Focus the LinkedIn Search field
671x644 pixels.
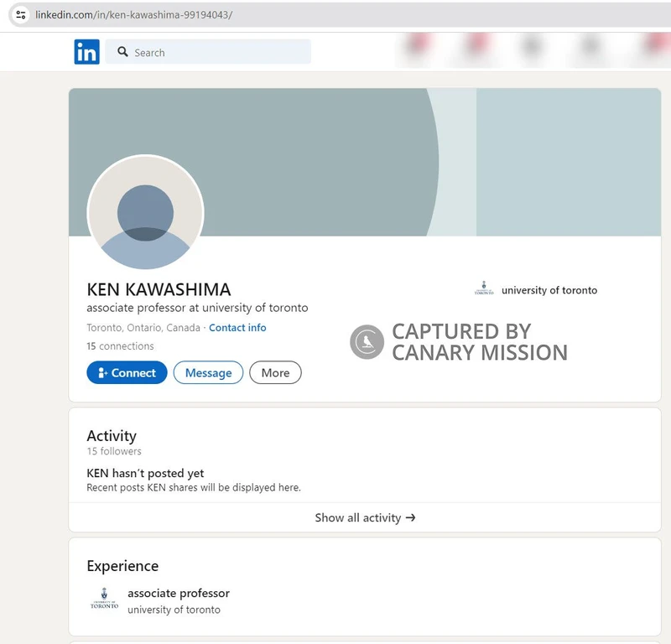click(208, 52)
